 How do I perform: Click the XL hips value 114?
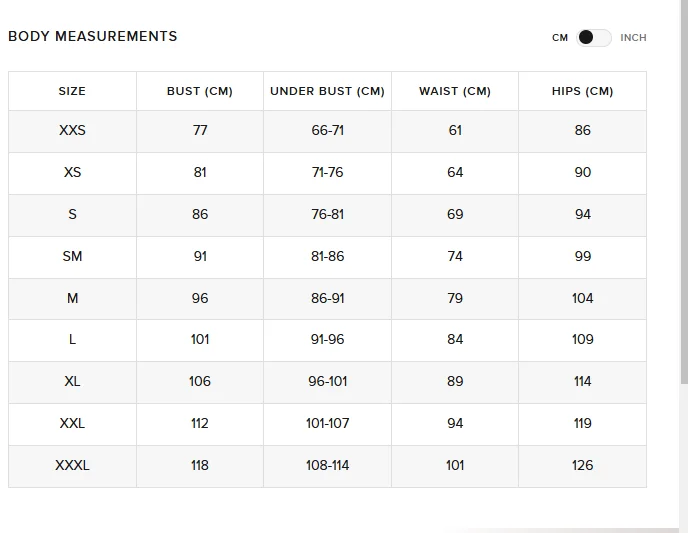(582, 382)
